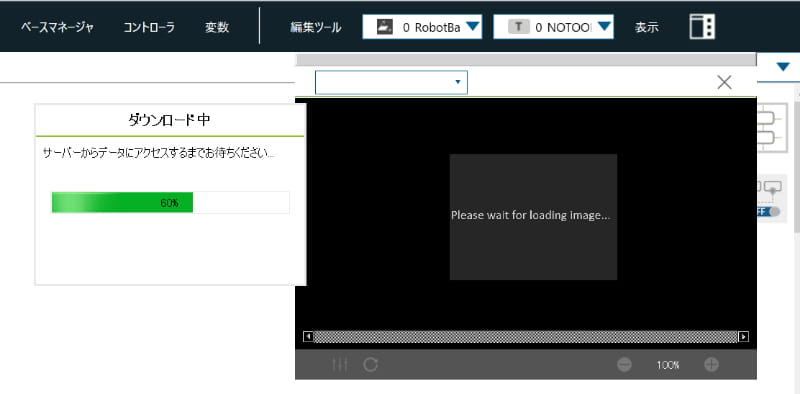
Task: Click the green download progress bar
Action: (x=170, y=203)
